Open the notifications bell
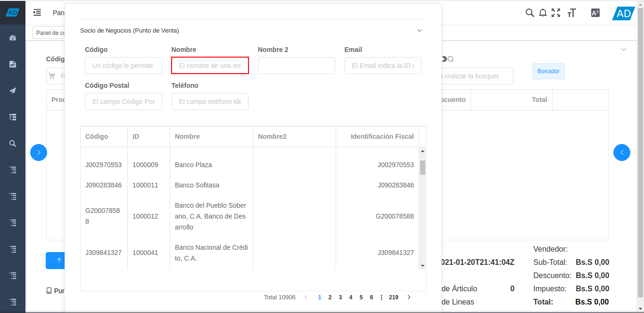The image size is (644, 313). coord(543,13)
